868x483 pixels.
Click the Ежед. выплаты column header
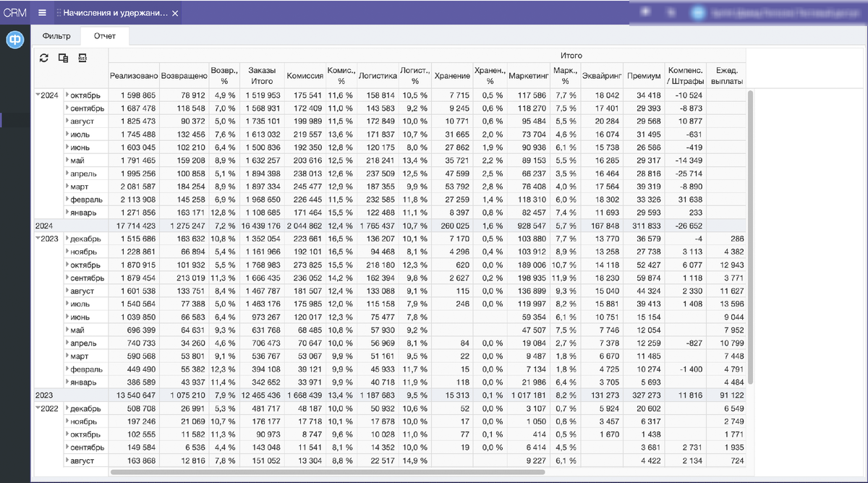726,75
